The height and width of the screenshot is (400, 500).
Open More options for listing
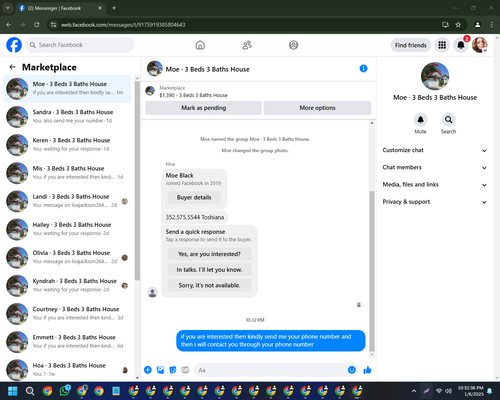point(317,108)
